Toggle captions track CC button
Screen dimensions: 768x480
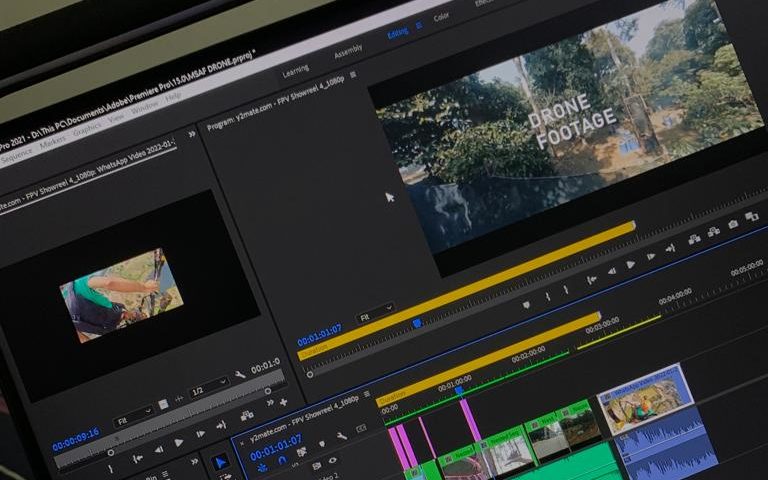pos(361,428)
